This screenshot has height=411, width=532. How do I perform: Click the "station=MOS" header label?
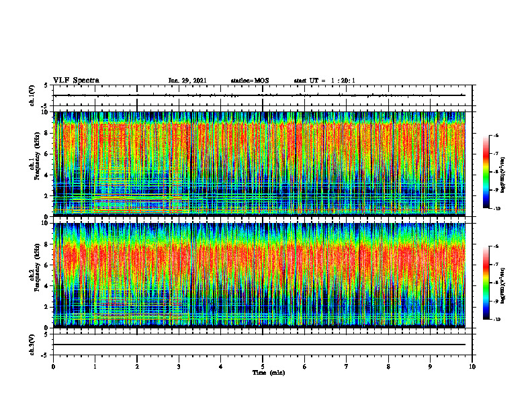(250, 81)
